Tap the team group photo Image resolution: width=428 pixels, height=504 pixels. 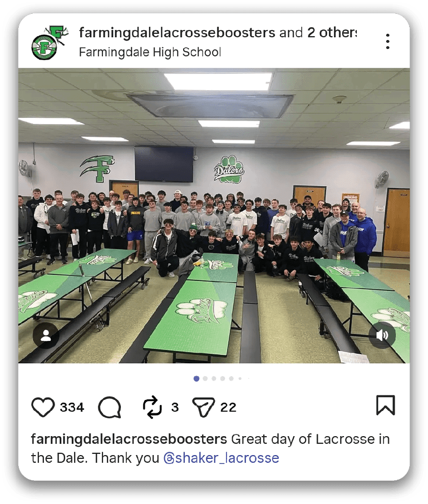click(214, 215)
